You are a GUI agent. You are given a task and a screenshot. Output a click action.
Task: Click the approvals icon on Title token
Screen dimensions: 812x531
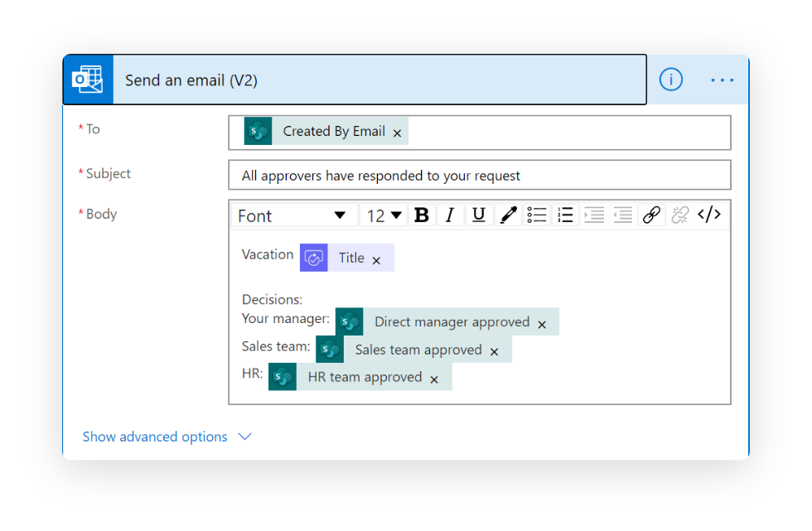coord(314,258)
